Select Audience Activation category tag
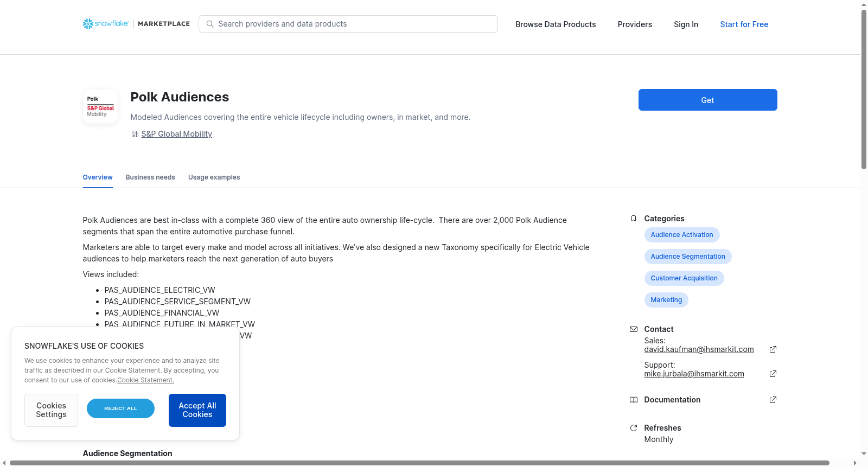Screen dimensions: 868x467 point(682,235)
